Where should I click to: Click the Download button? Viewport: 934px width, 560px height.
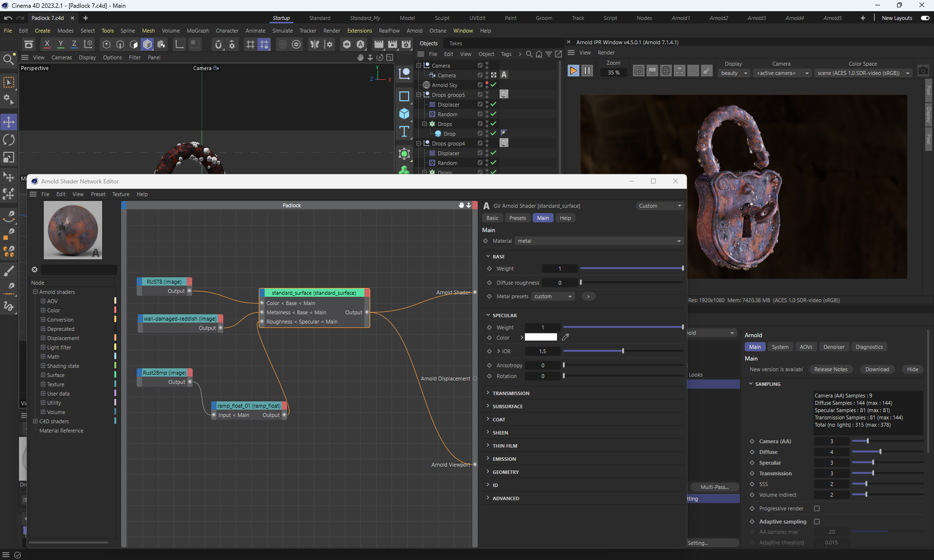[x=877, y=369]
